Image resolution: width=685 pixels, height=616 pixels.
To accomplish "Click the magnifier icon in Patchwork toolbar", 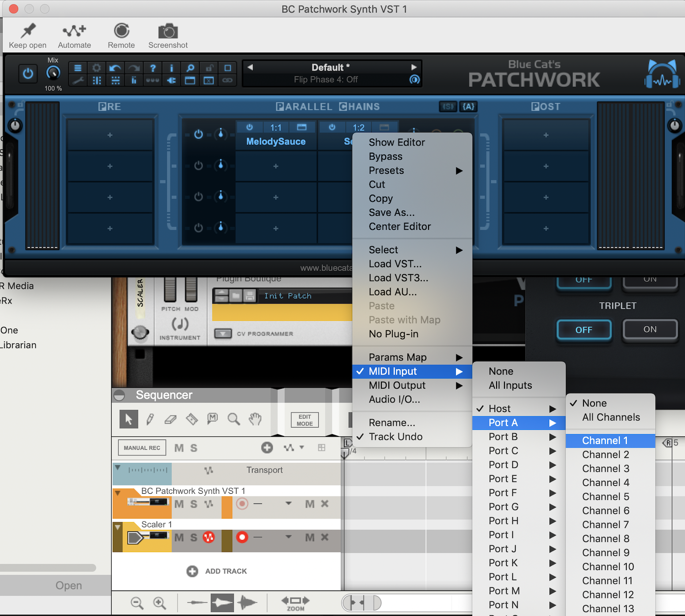I will click(190, 68).
